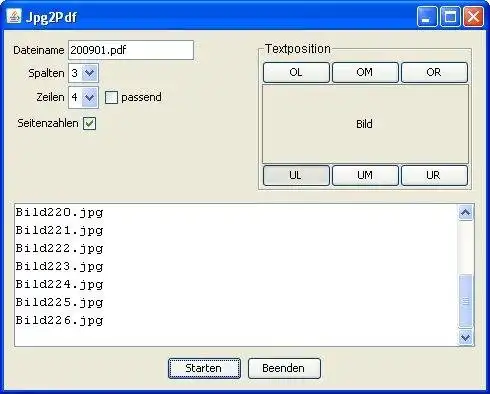Select Bild224.jpg in the file list
The width and height of the screenshot is (490, 394).
point(59,284)
